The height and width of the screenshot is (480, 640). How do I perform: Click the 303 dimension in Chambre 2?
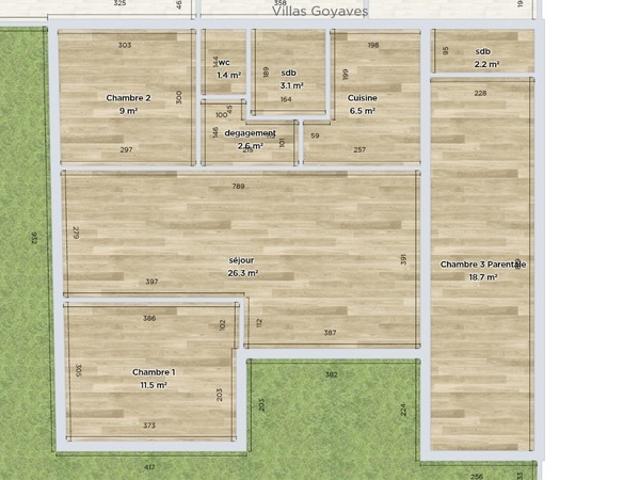[x=124, y=45]
